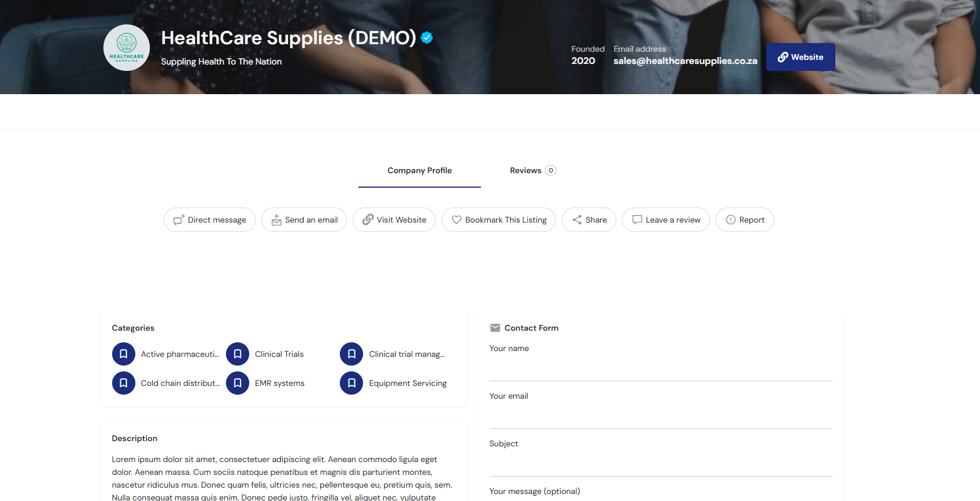Click the Subject input field
The width and height of the screenshot is (980, 501).
(661, 464)
